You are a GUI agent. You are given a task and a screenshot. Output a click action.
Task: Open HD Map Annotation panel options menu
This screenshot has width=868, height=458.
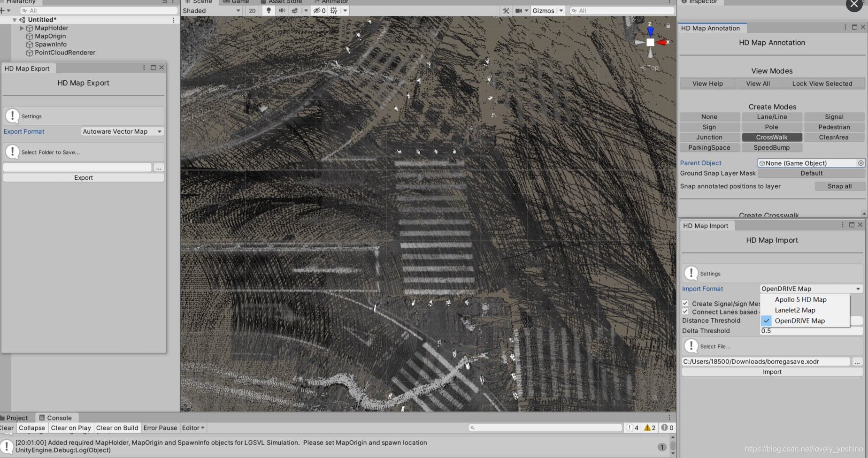tap(845, 27)
